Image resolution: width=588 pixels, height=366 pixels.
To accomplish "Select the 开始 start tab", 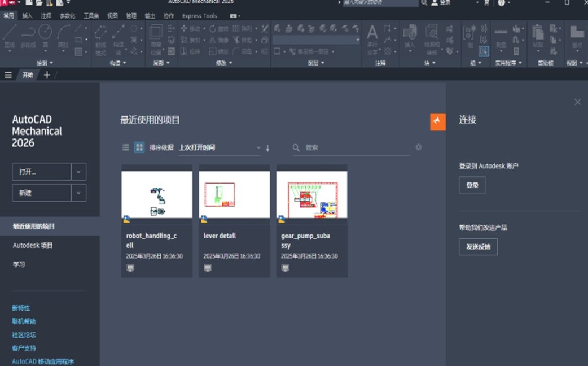I will pyautogui.click(x=28, y=75).
